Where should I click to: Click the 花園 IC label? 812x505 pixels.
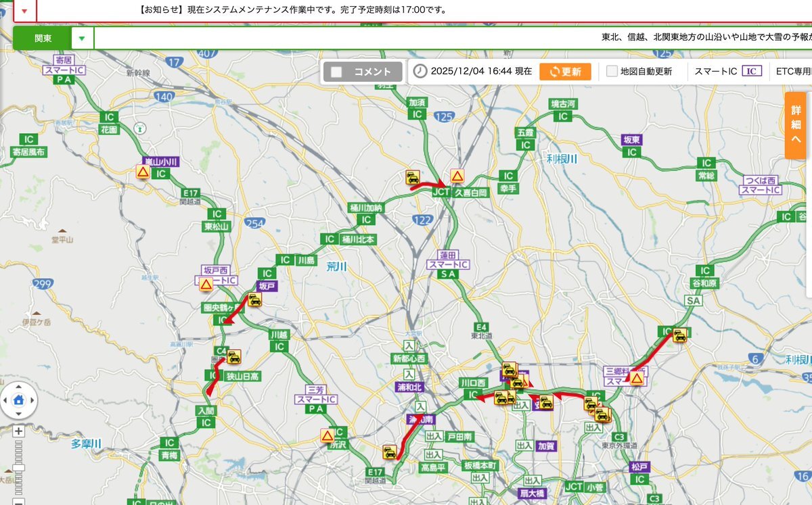click(109, 128)
